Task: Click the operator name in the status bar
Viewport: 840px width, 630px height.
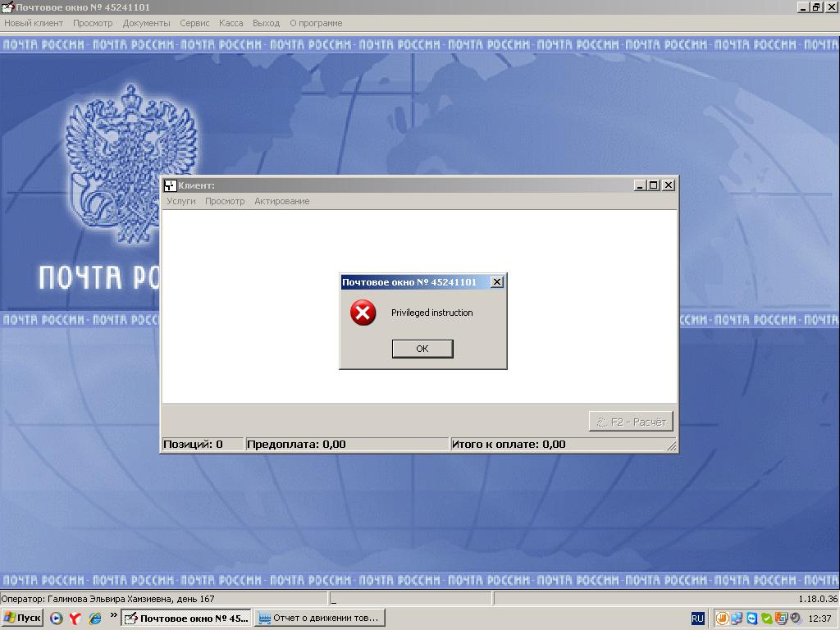Action: 110,599
